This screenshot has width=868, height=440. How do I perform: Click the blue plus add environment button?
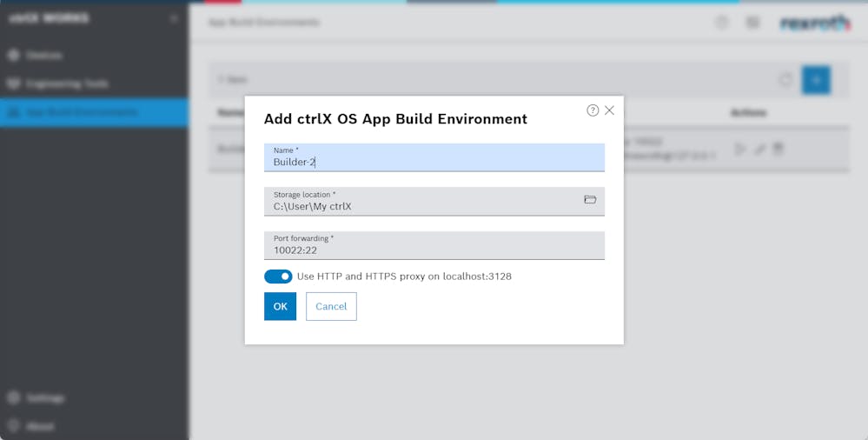point(816,80)
